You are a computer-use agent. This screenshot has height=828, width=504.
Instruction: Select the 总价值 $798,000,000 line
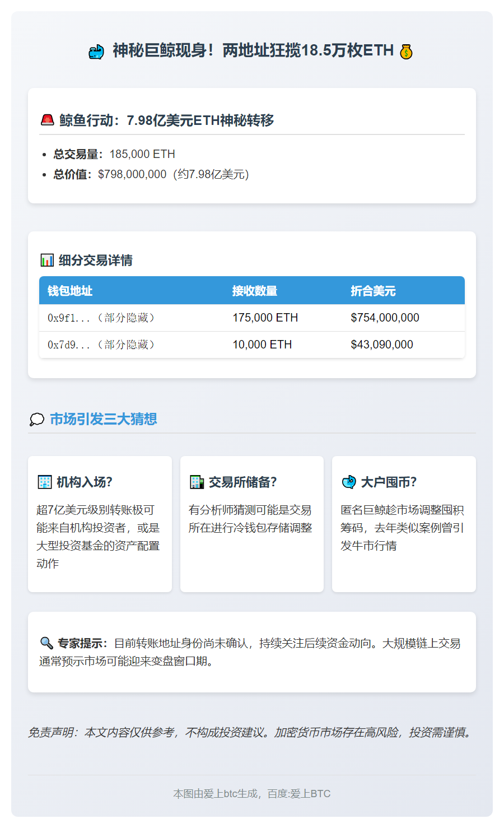tap(151, 174)
